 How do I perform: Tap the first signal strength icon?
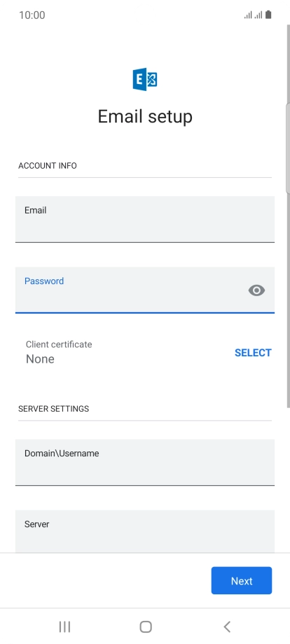248,15
